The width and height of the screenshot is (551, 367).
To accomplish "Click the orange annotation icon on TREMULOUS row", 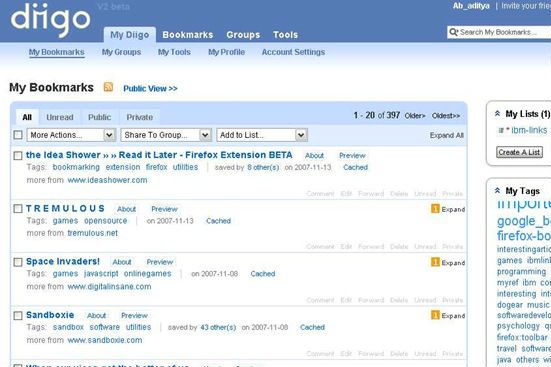I will (x=435, y=209).
